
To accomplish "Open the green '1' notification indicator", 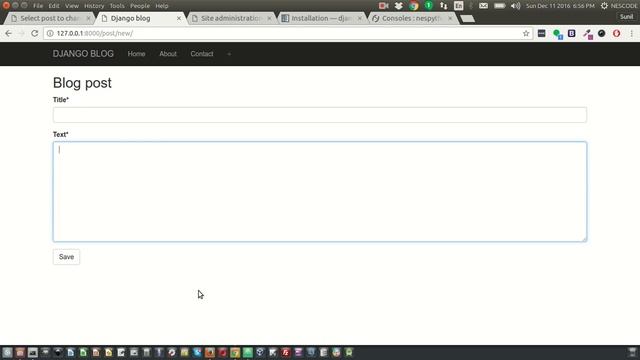I will [429, 5].
